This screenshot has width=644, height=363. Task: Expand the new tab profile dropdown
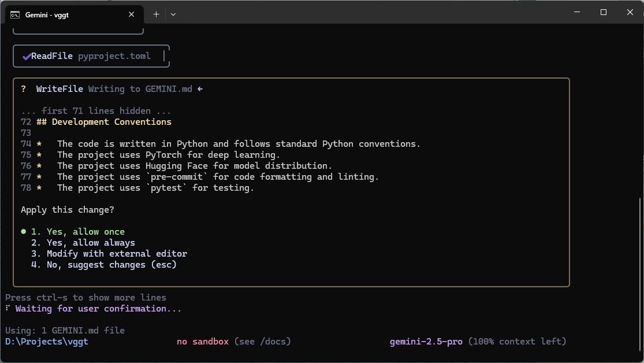click(x=173, y=14)
